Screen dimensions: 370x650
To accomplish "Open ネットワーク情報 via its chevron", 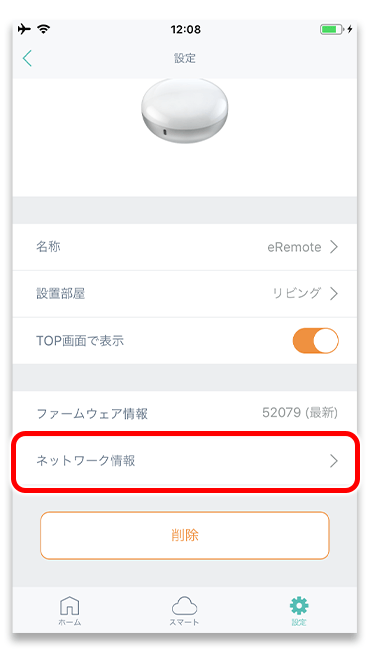I will point(334,461).
